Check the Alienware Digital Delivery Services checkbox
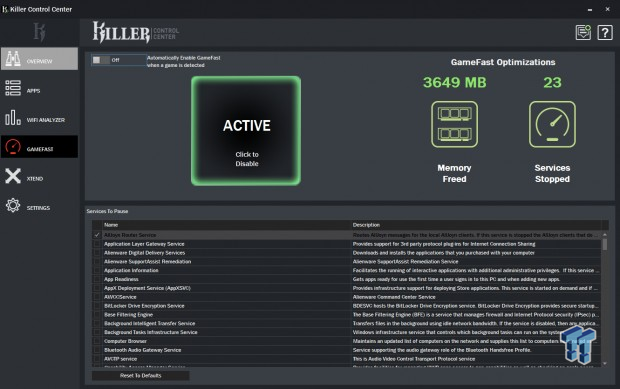Screen dimensions: 620x389 (97, 253)
